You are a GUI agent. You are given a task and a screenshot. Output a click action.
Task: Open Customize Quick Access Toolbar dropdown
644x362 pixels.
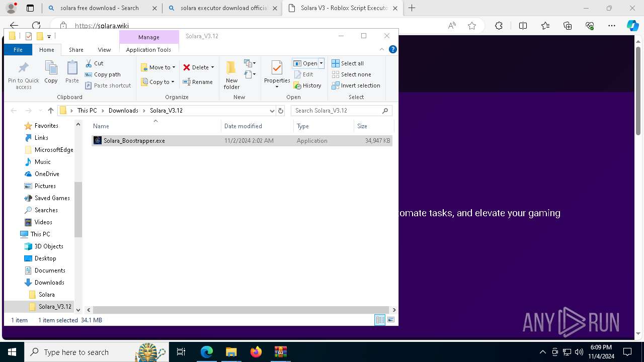49,36
